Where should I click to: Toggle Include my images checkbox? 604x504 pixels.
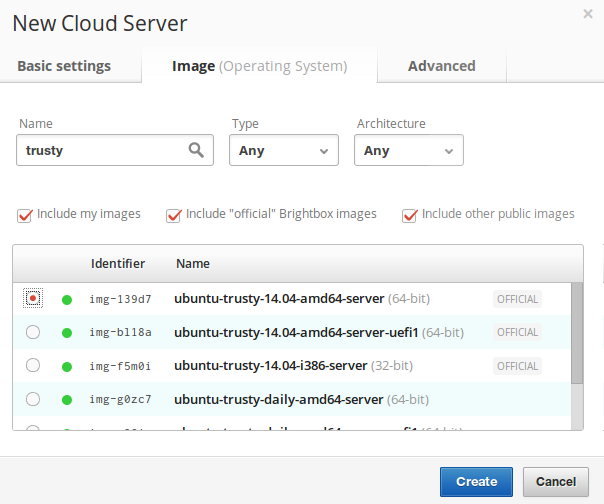pyautogui.click(x=25, y=215)
